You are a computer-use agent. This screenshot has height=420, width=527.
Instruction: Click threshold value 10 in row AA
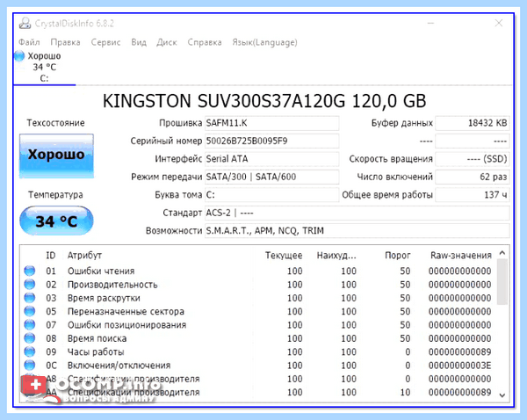405,392
